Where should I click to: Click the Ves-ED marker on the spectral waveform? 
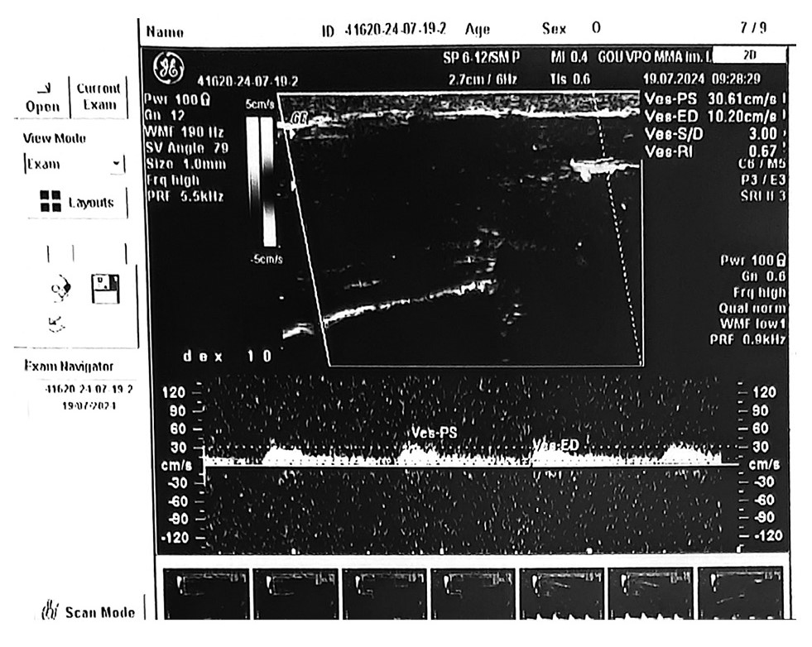555,446
